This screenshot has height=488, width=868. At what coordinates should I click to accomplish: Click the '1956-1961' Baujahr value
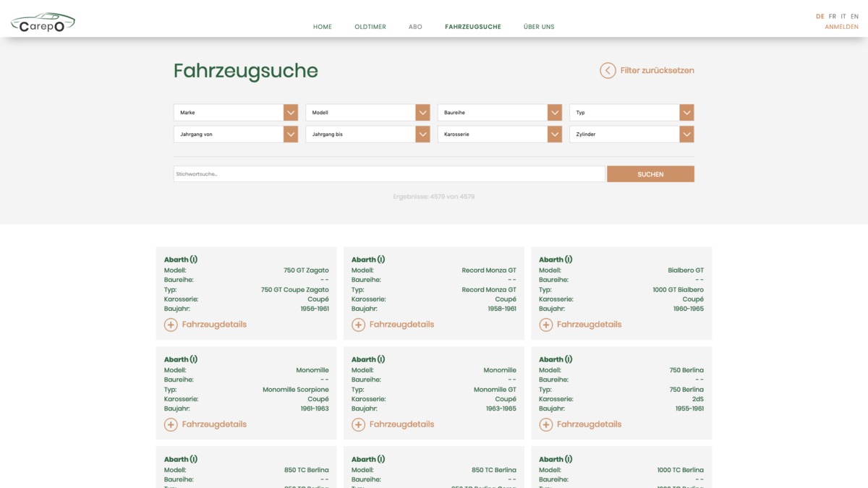pos(315,309)
